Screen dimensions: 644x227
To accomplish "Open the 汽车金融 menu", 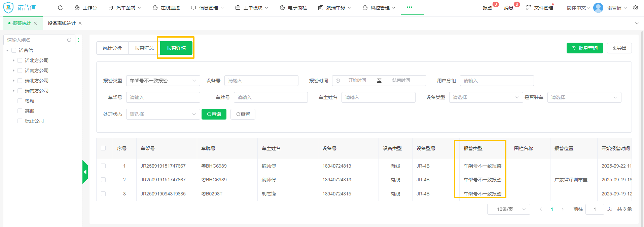I will pyautogui.click(x=125, y=8).
